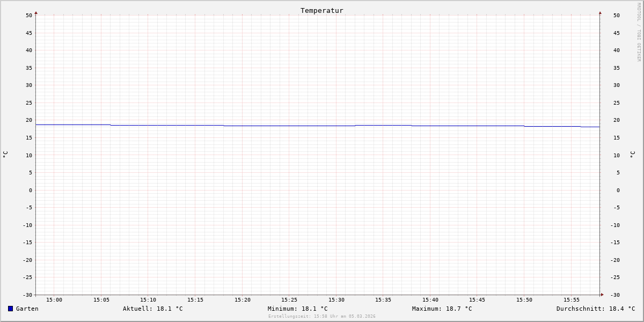Click the left axis 0 label
This screenshot has width=644, height=322.
(31, 190)
